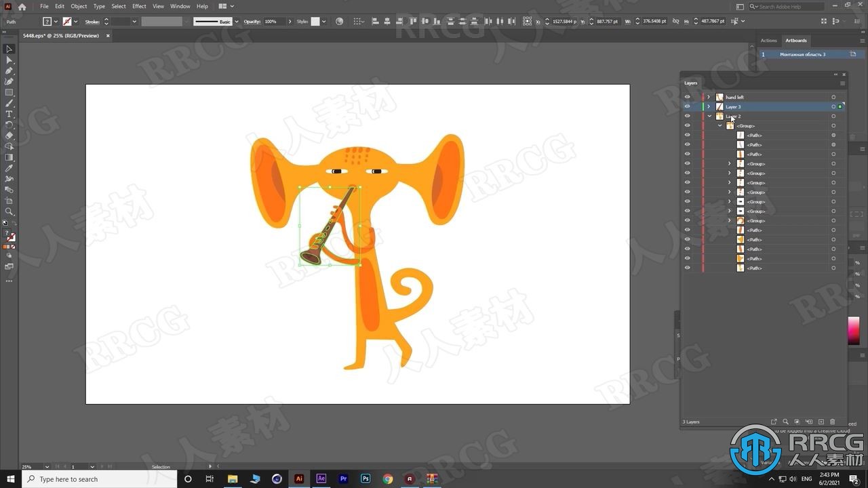Image resolution: width=868 pixels, height=488 pixels.
Task: Open Arrange Documents layout icon
Action: coord(225,6)
